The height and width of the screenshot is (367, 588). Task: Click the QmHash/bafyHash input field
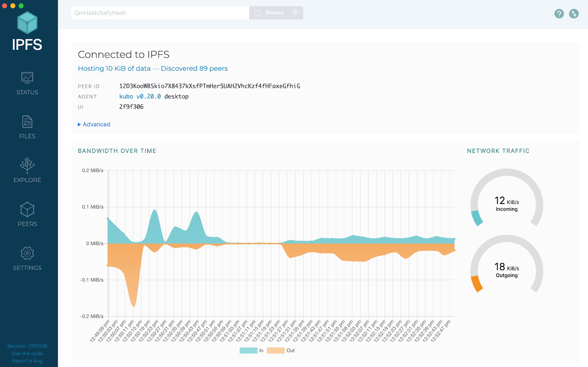160,13
